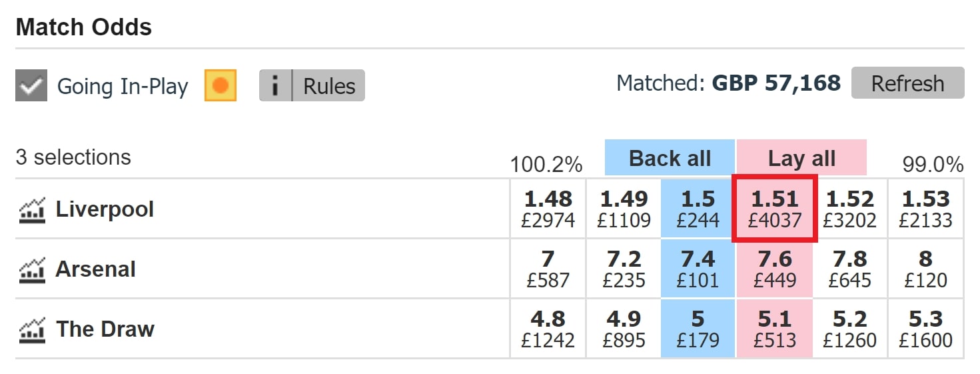The image size is (980, 374).
Task: Select Liverpool 1.48 back price
Action: pos(548,209)
